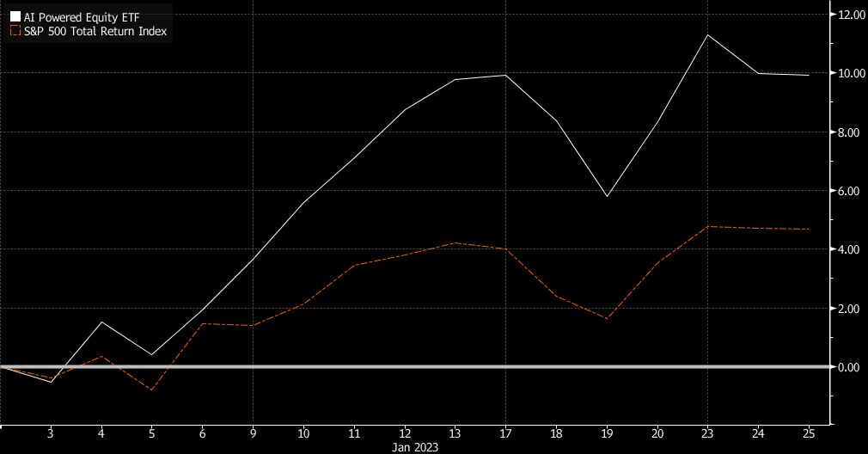The image size is (868, 454).
Task: Click the 10.00 y-axis label
Action: click(851, 73)
